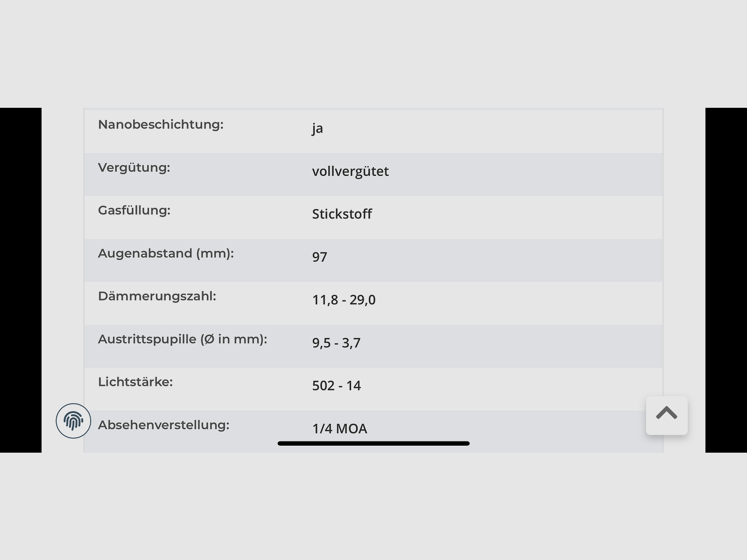Viewport: 747px width, 560px height.
Task: Click the Absehenverstellung label
Action: tap(163, 425)
